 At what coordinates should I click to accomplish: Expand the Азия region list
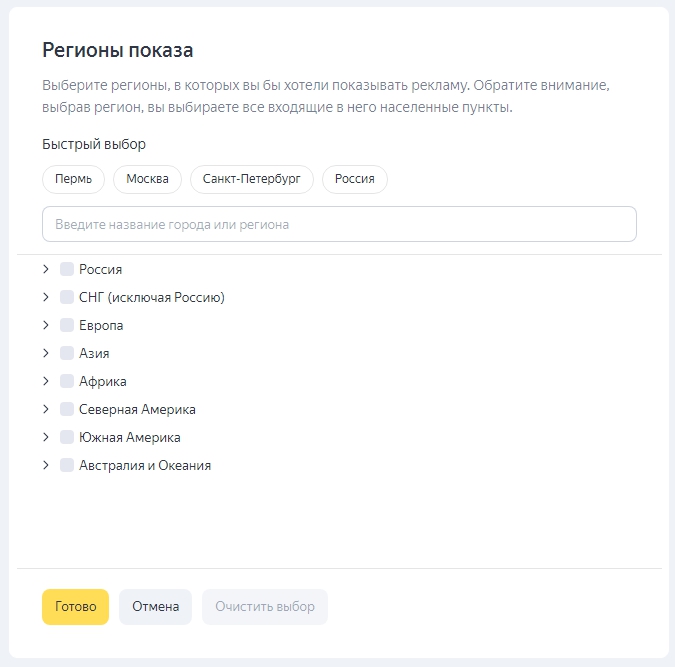(46, 353)
